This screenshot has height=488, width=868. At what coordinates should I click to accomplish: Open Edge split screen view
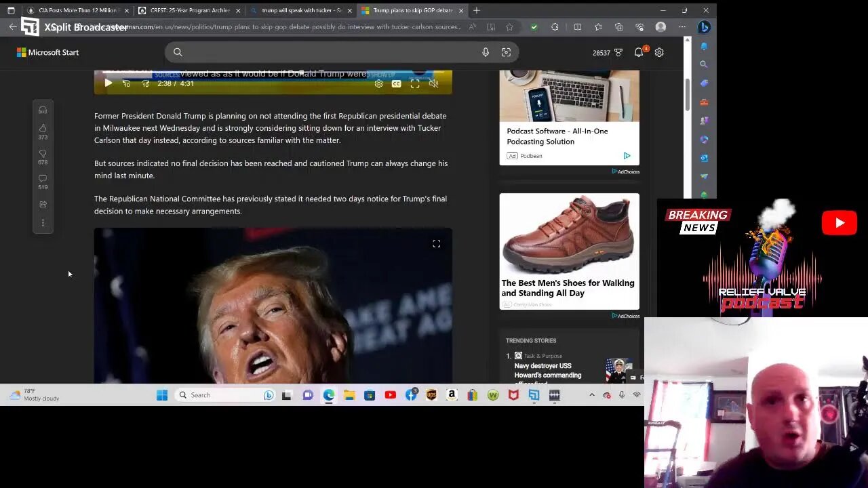[x=578, y=27]
